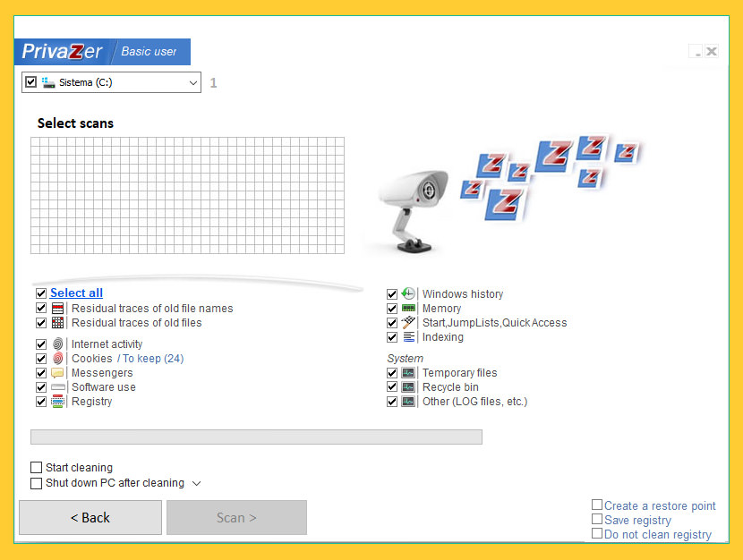Screen dimensions: 743x560
Task: Enable the Start cleaning checkbox
Action: tap(37, 467)
